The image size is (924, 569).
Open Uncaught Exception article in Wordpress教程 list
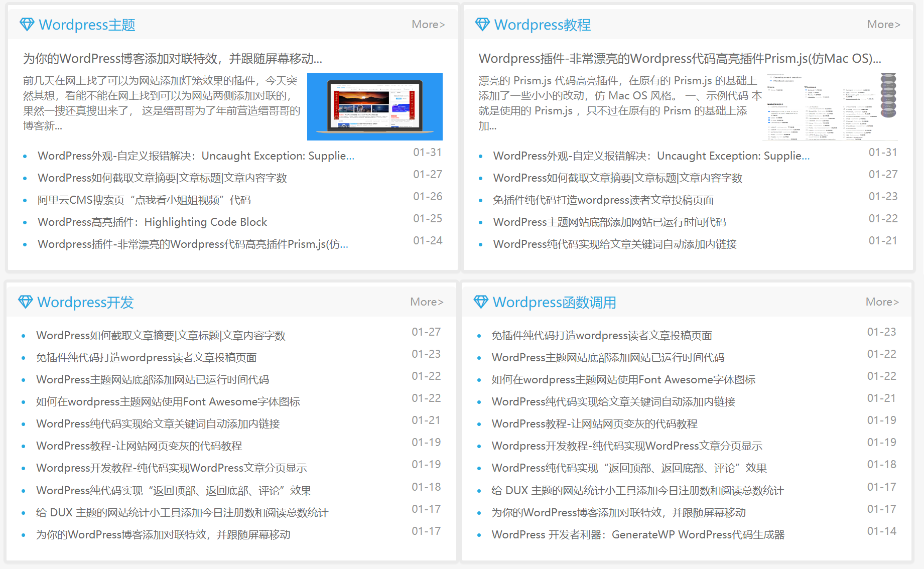[651, 156]
